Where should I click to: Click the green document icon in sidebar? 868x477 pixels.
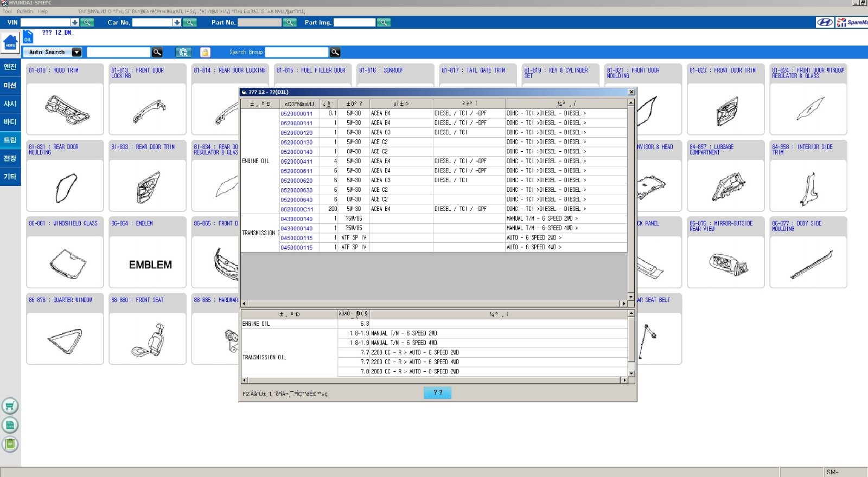point(10,425)
